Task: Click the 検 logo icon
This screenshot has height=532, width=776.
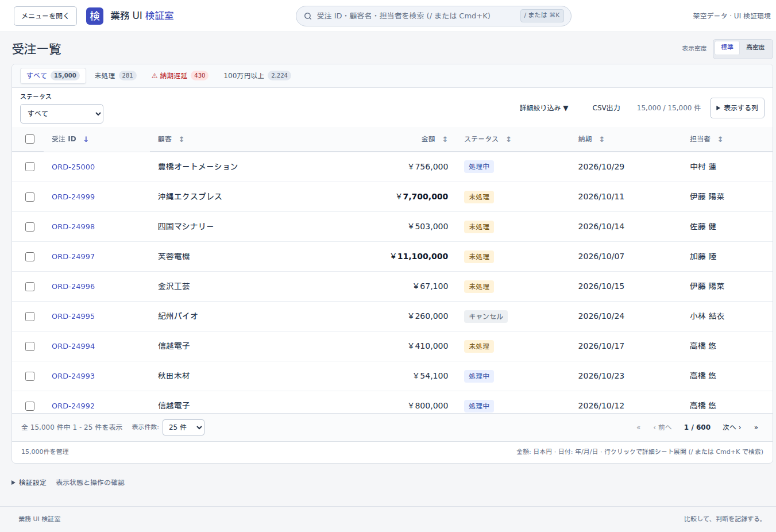Action: pyautogui.click(x=95, y=16)
